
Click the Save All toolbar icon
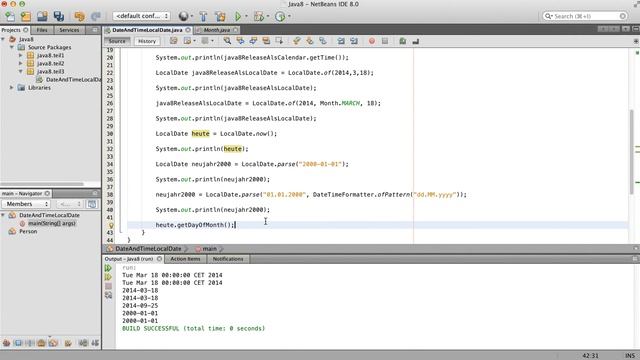pyautogui.click(x=59, y=16)
